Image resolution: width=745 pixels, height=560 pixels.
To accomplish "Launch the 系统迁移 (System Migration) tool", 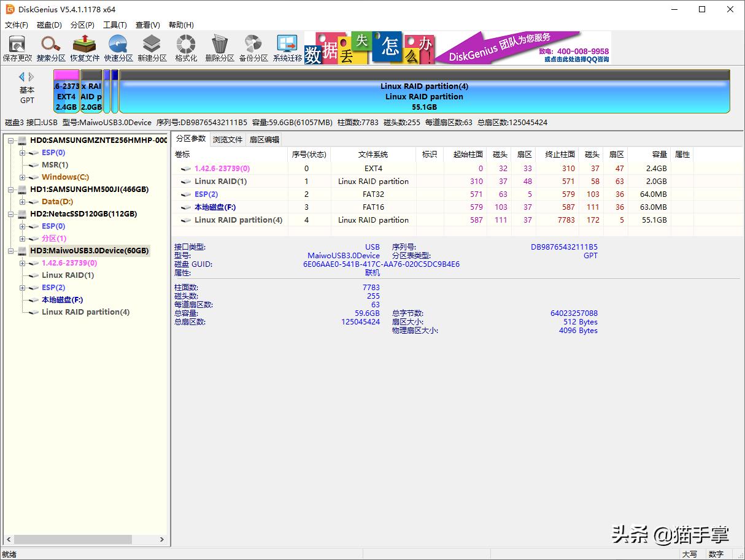I will point(287,48).
